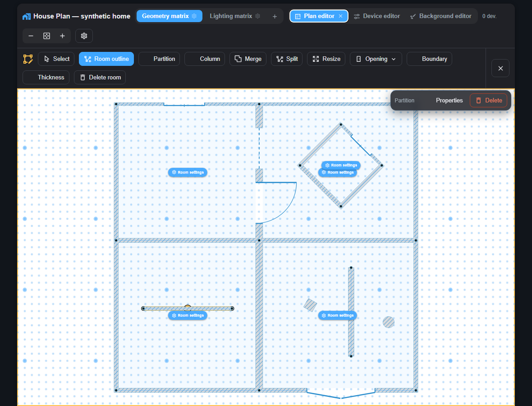Choose the Boundary tool
The image size is (532, 406).
[x=429, y=59]
